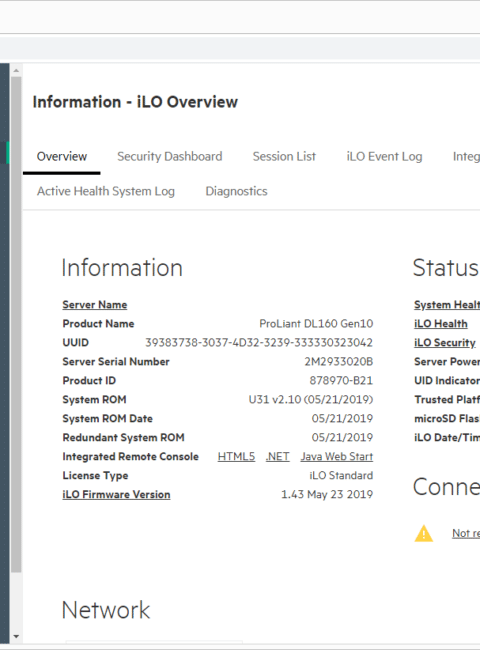
Task: Launch the HTML5 remote console
Action: click(x=236, y=456)
